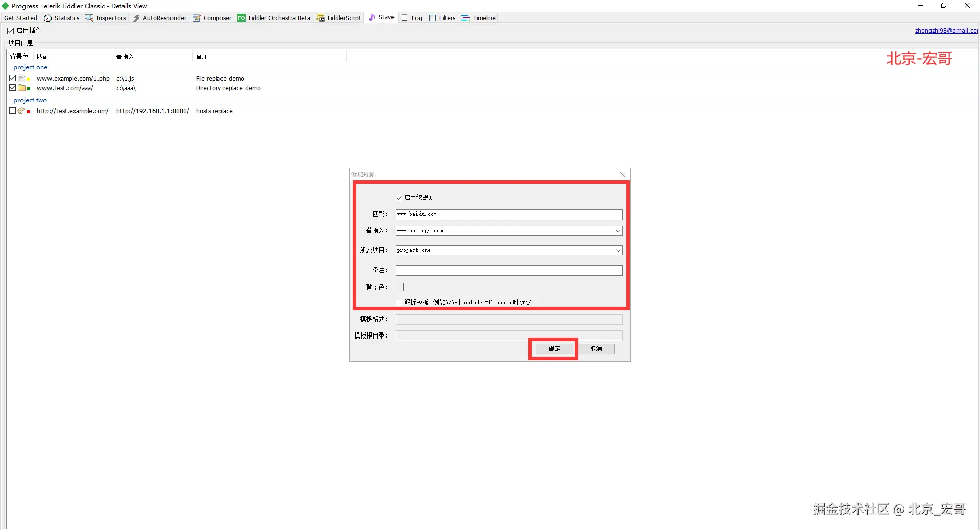The image size is (980, 530).
Task: Toggle the Filters tab checkbox
Action: (433, 18)
